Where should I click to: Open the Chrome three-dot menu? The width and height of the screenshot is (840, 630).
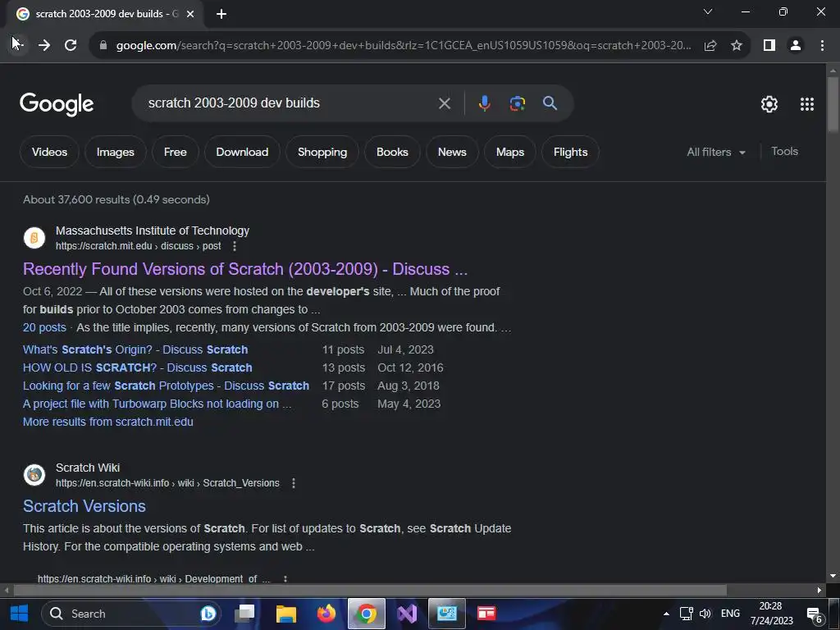click(x=822, y=46)
